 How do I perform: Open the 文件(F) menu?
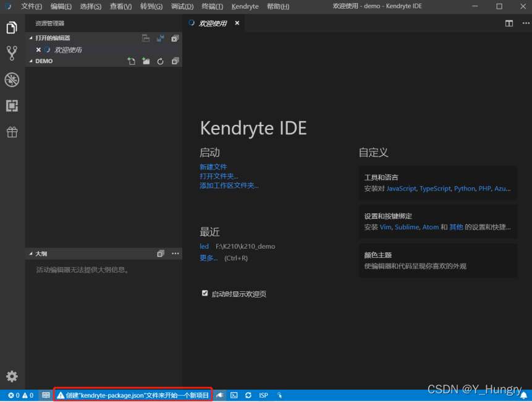[32, 6]
